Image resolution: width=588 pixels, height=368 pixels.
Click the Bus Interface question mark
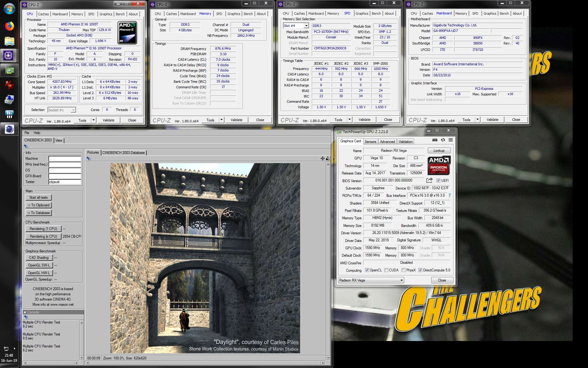[x=450, y=195]
